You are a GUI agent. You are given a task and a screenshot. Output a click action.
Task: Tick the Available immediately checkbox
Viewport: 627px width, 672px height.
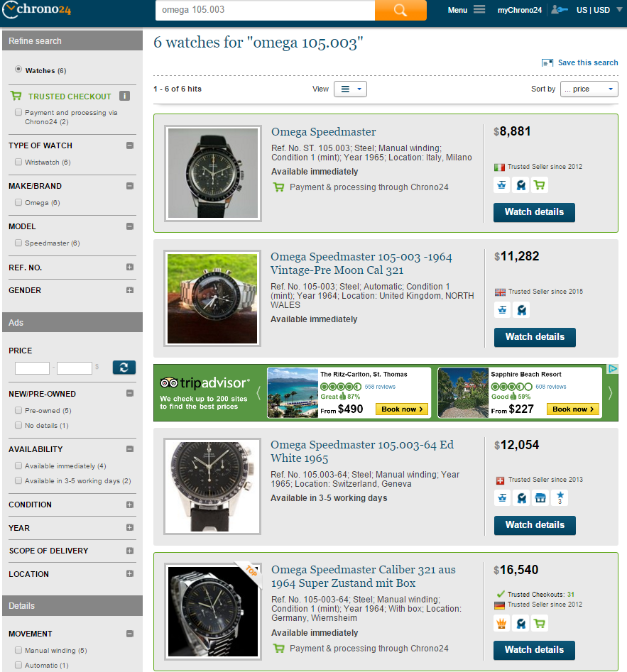click(x=18, y=466)
